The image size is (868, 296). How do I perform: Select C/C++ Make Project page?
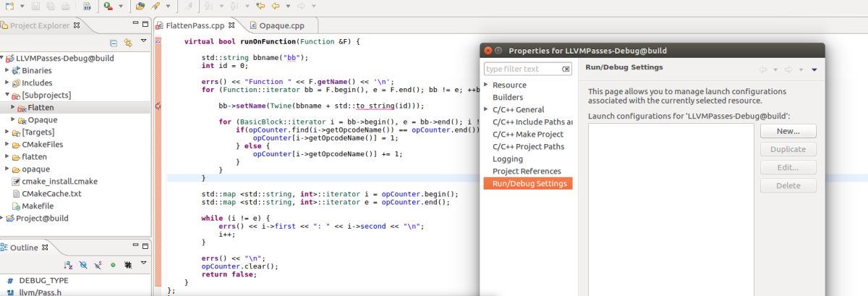[528, 134]
